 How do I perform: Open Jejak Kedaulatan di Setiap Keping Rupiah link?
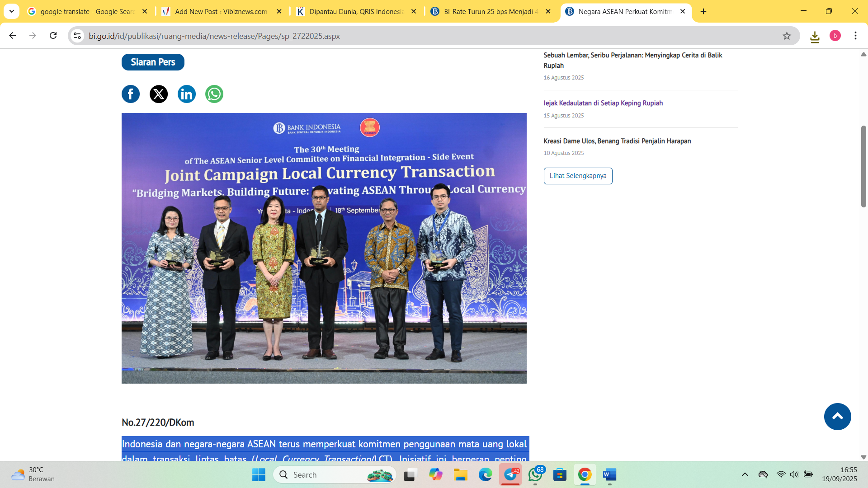(603, 103)
